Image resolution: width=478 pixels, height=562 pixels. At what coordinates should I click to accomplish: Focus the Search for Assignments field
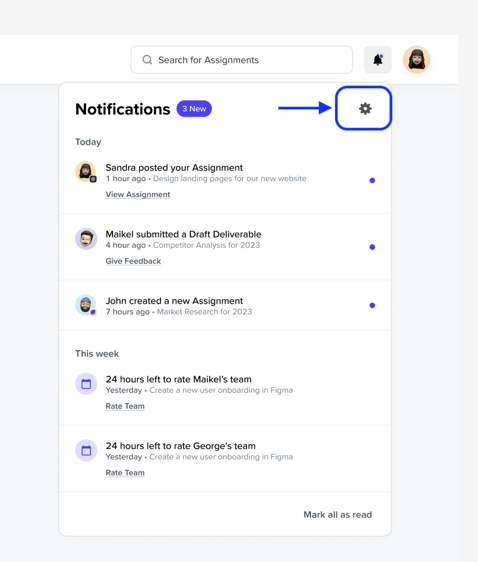(242, 59)
